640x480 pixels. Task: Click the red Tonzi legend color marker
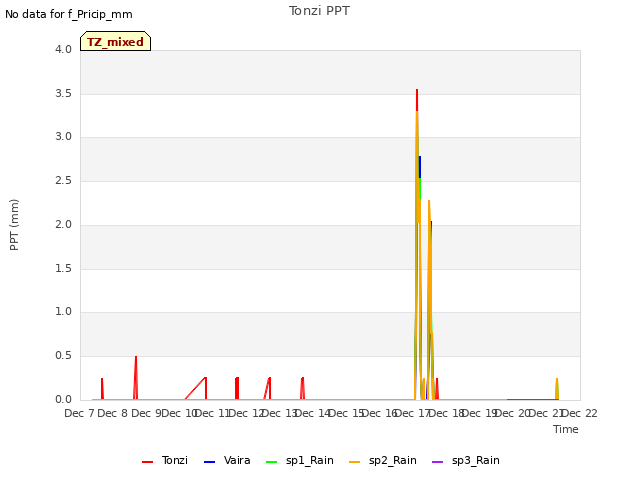[x=147, y=462]
